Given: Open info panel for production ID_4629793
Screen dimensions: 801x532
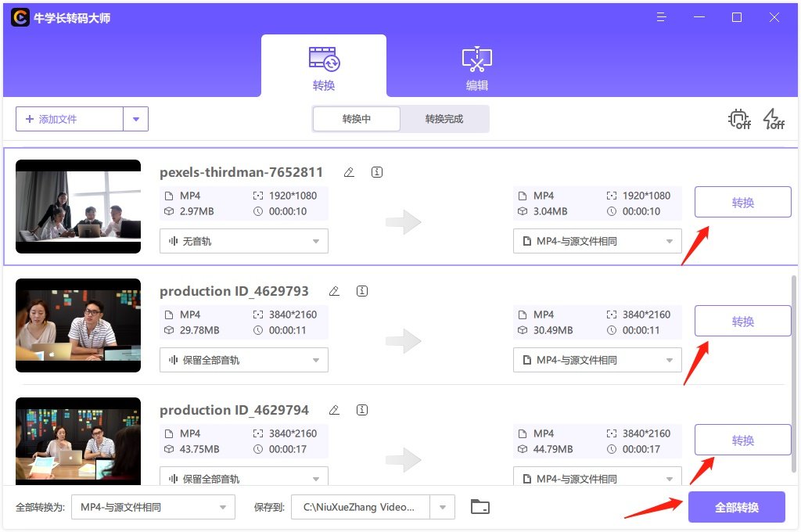Looking at the screenshot, I should coord(361,290).
